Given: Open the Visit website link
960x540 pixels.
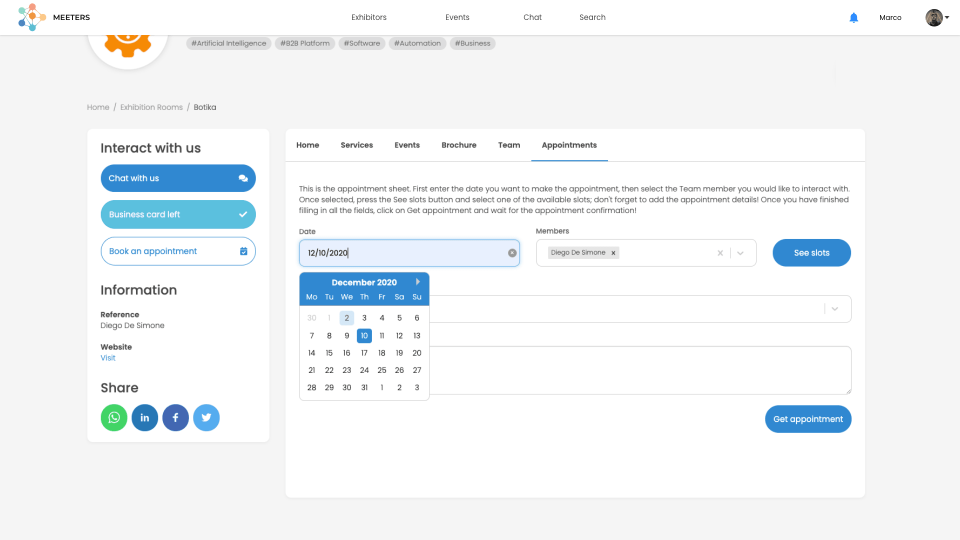Looking at the screenshot, I should click(108, 358).
